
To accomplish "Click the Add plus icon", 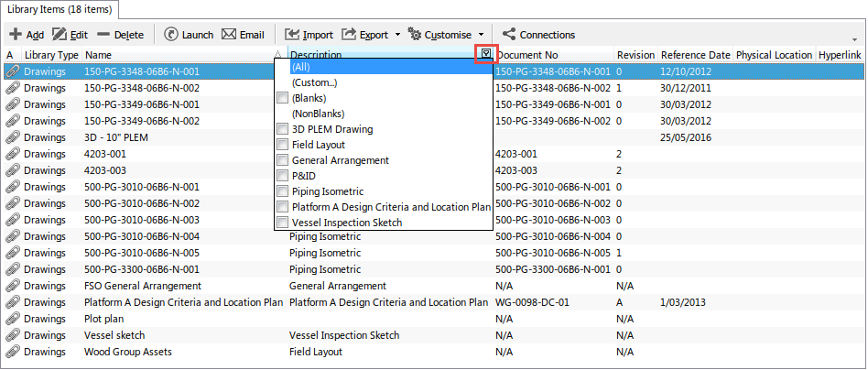I will click(x=16, y=35).
